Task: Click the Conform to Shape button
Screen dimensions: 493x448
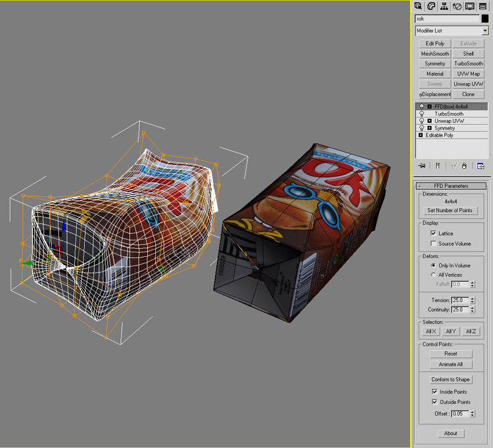Action: point(450,380)
